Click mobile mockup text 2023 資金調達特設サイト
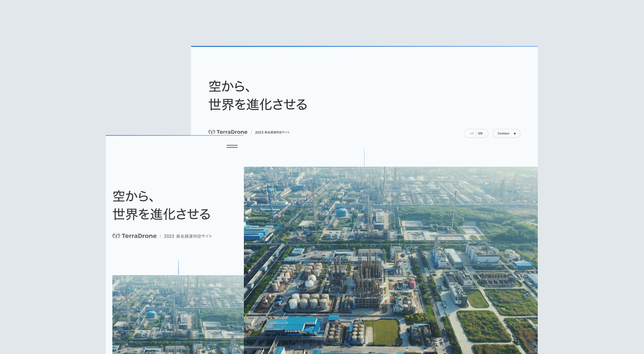The width and height of the screenshot is (644, 354). point(188,236)
